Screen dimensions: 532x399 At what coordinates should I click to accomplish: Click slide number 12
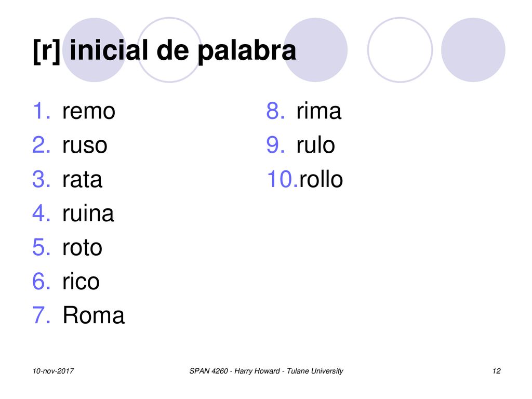click(496, 371)
